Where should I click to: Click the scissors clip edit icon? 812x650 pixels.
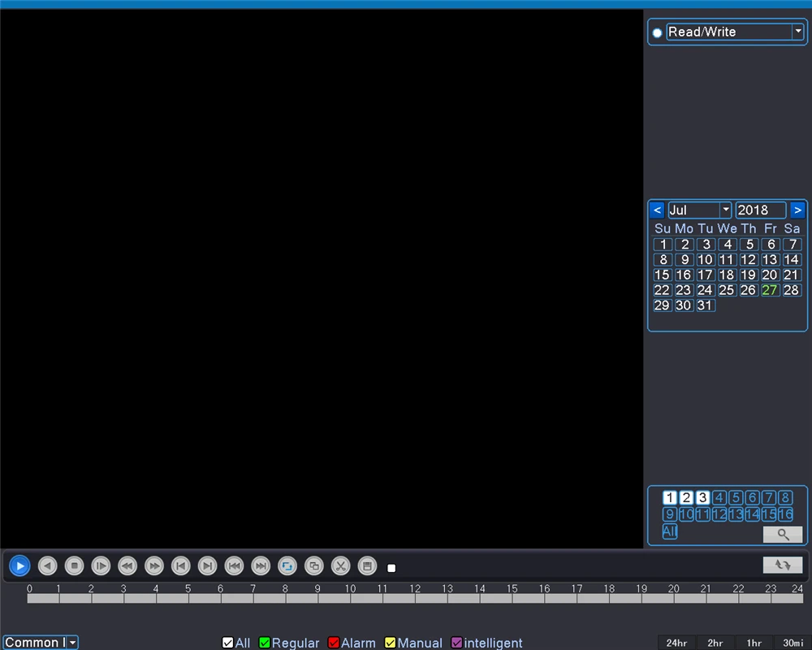click(x=341, y=566)
